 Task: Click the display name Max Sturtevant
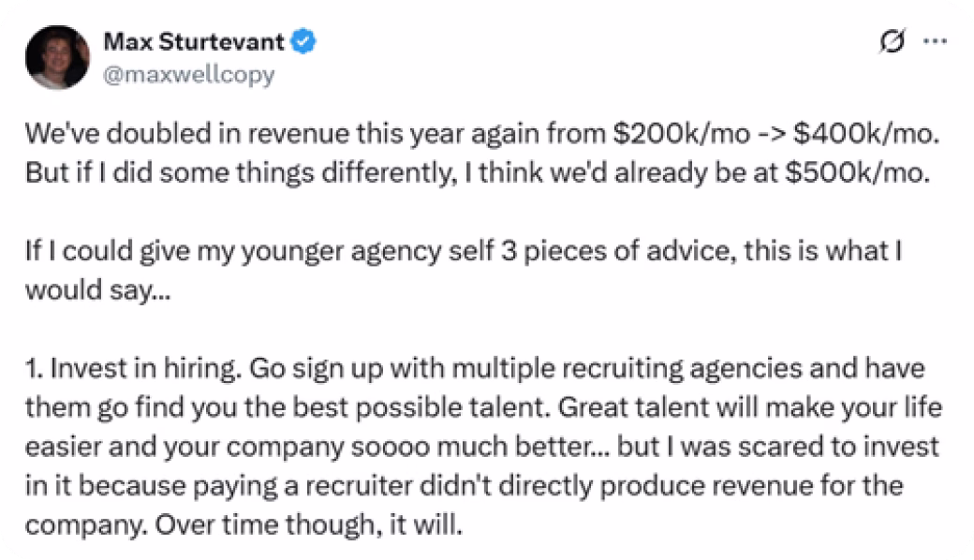pyautogui.click(x=193, y=40)
